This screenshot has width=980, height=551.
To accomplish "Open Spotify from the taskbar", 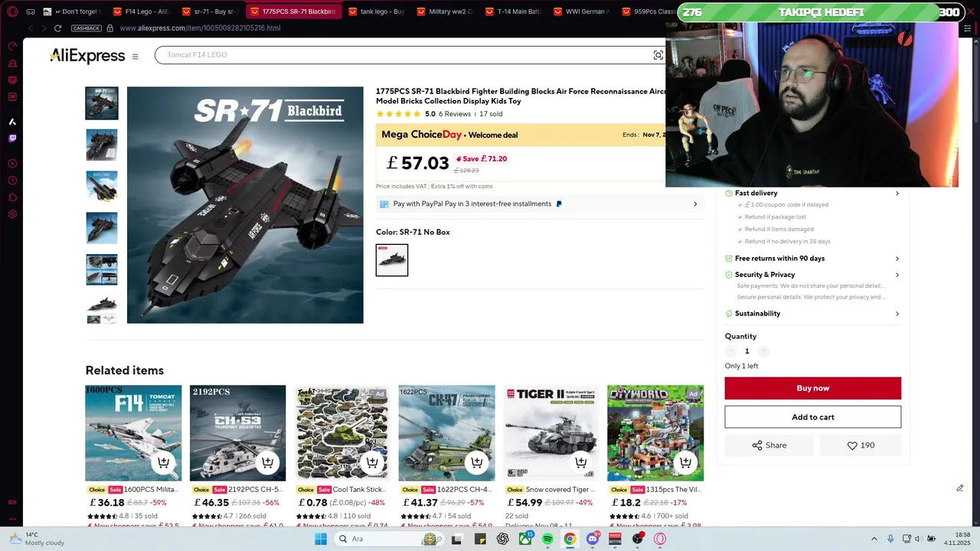I will [x=547, y=540].
